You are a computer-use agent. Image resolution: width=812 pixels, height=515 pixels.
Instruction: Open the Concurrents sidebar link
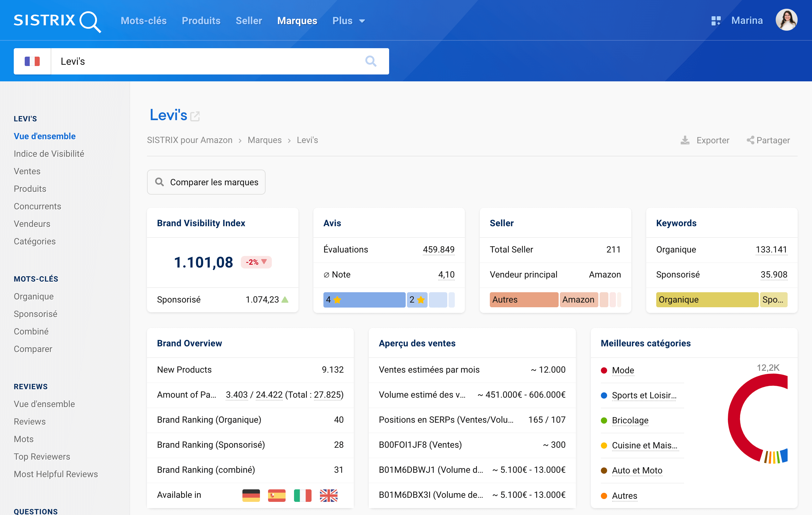pyautogui.click(x=38, y=206)
